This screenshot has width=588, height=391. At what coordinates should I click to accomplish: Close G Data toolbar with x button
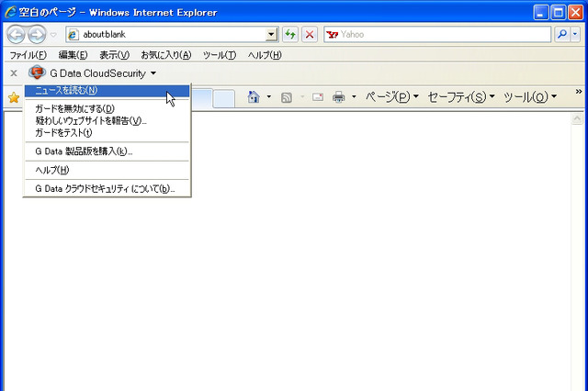coord(13,73)
